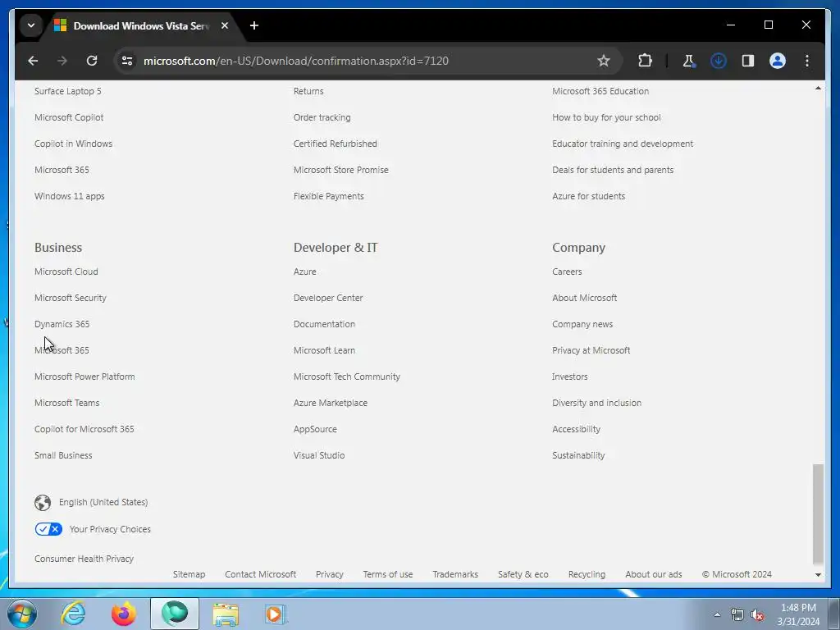Screen dimensions: 840x630
Task: Click the page scroll-down arrow
Action: [818, 575]
